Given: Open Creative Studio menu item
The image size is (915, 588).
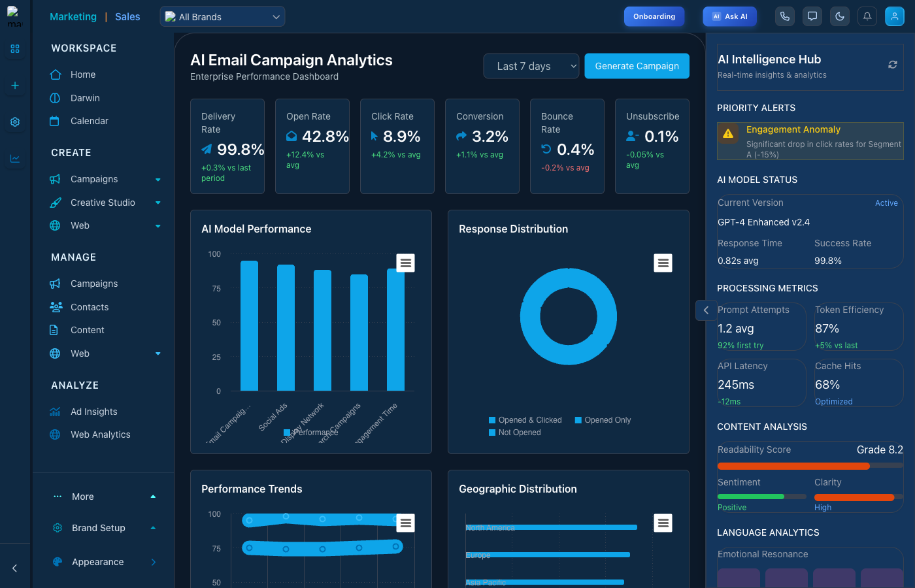Looking at the screenshot, I should coord(103,203).
